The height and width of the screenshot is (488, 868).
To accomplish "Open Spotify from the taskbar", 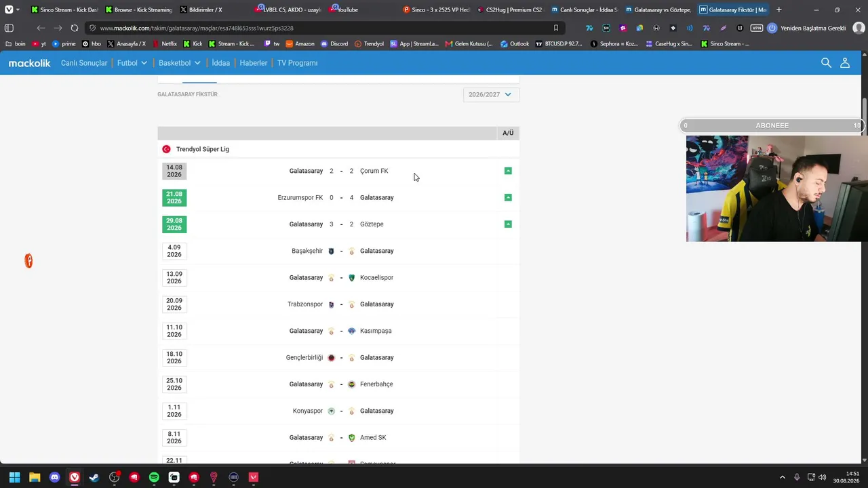I will (x=154, y=477).
